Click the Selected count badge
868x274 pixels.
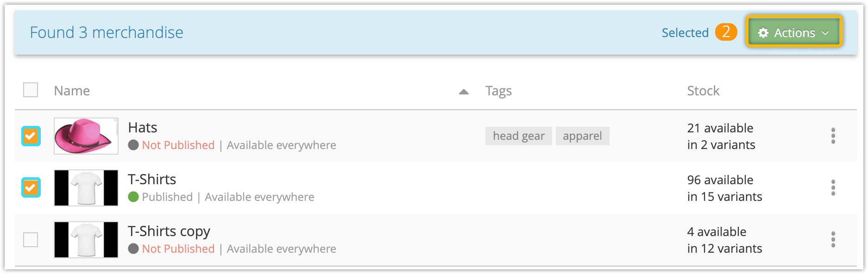726,32
